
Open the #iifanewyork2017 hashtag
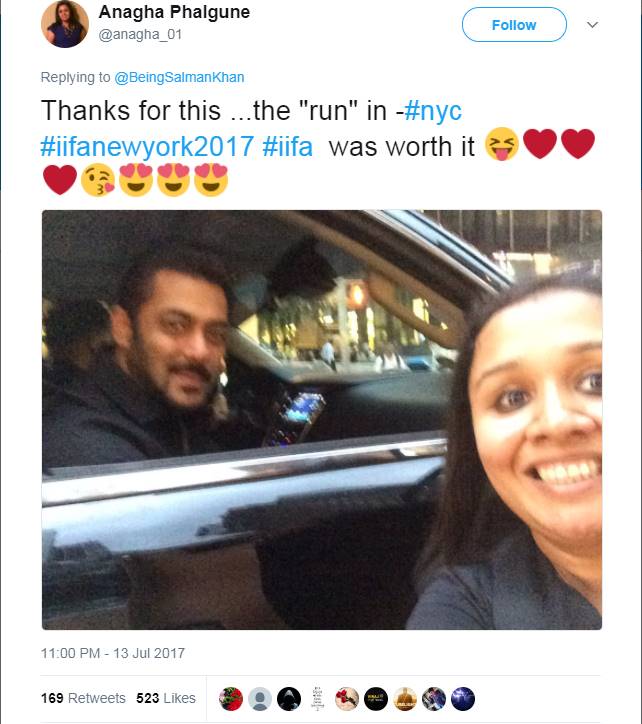click(147, 146)
